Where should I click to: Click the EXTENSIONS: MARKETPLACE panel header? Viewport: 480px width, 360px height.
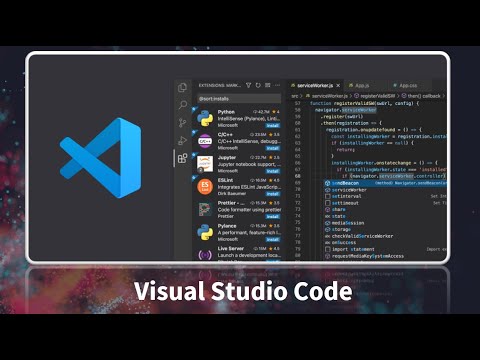220,85
